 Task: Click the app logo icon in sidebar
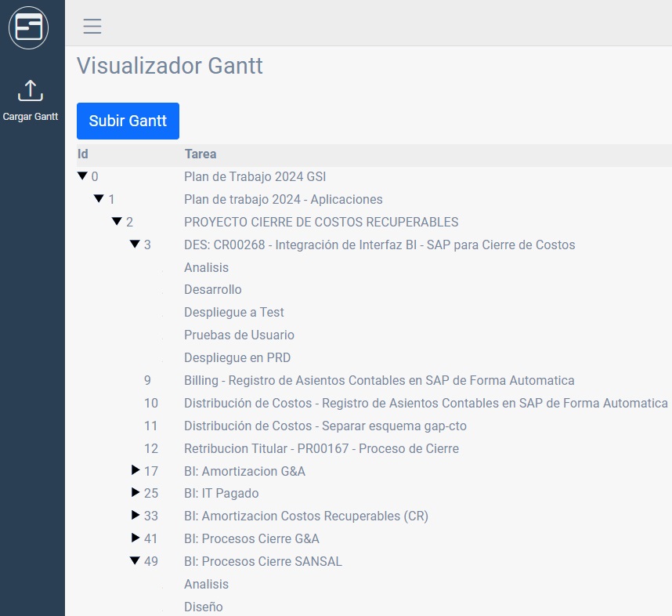tap(28, 27)
